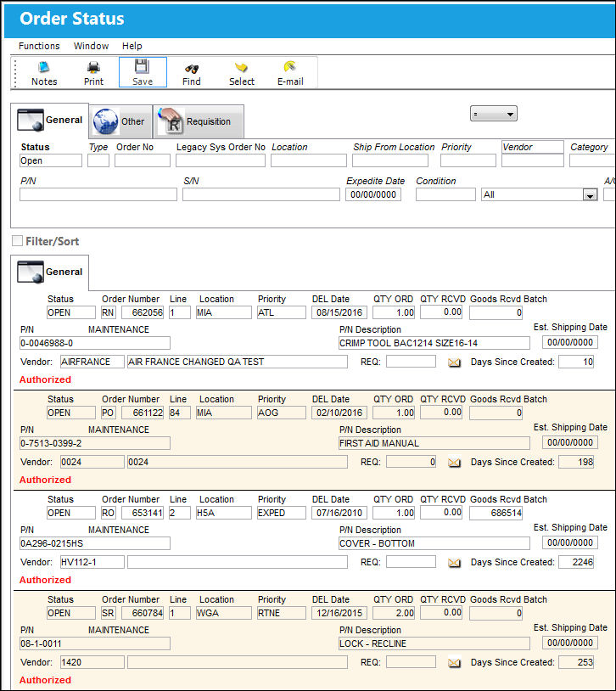Screen dimensions: 616x691
Task: Click Goods Rcvd Batch 686514
Action: pyautogui.click(x=496, y=513)
